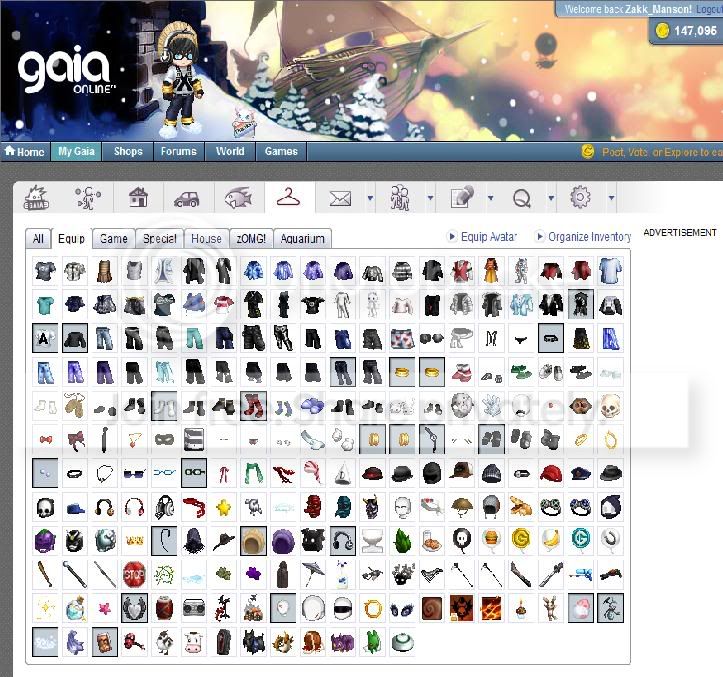The width and height of the screenshot is (723, 677).
Task: Open World in navigation bar
Action: click(230, 151)
